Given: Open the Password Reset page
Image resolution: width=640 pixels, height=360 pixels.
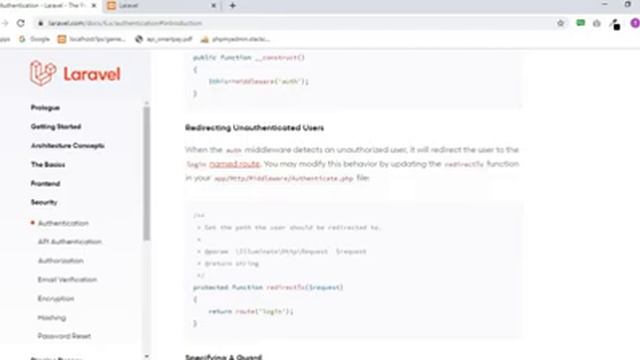Looking at the screenshot, I should [64, 336].
